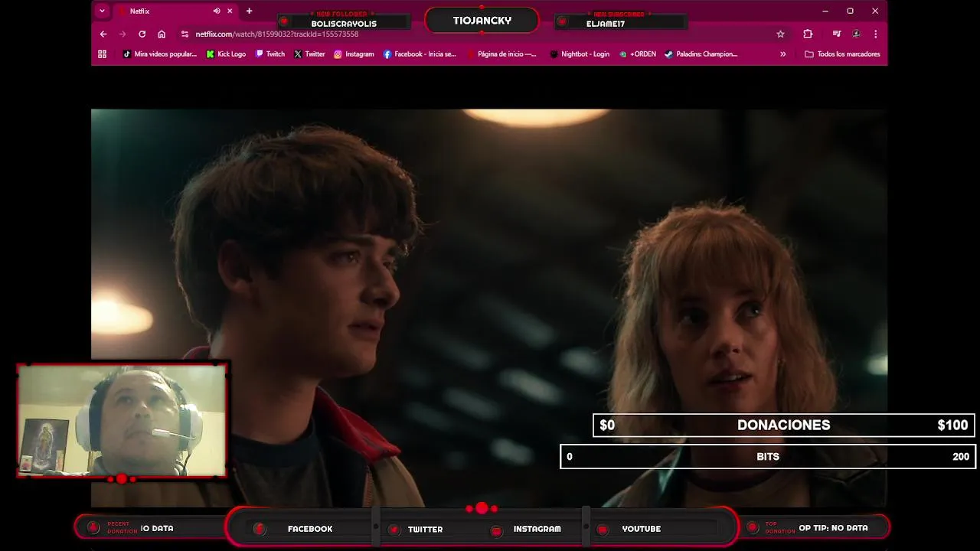The image size is (980, 551).
Task: Open the browser extensions menu
Action: pyautogui.click(x=808, y=34)
